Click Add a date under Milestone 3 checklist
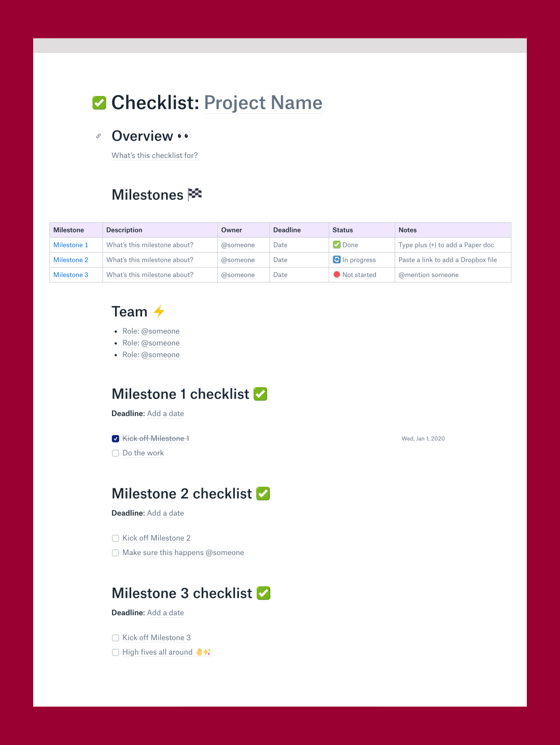The height and width of the screenshot is (745, 560). tap(165, 613)
